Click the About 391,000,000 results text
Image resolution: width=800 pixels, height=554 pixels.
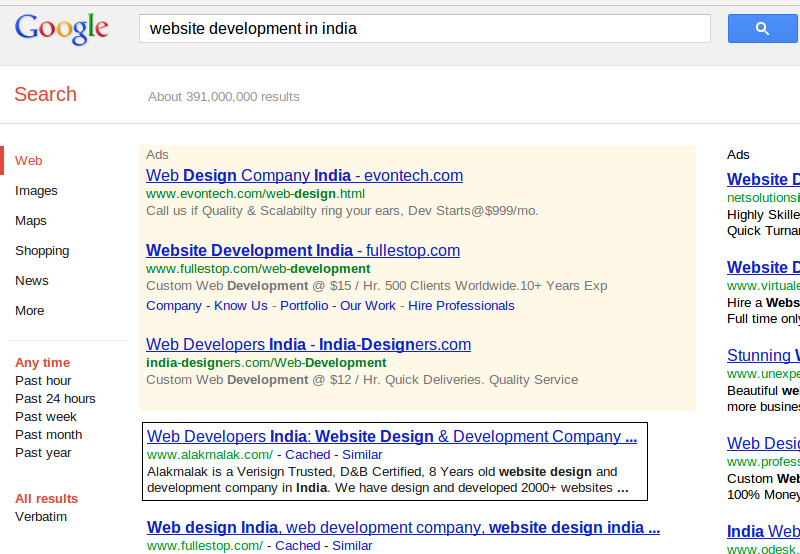pyautogui.click(x=223, y=97)
